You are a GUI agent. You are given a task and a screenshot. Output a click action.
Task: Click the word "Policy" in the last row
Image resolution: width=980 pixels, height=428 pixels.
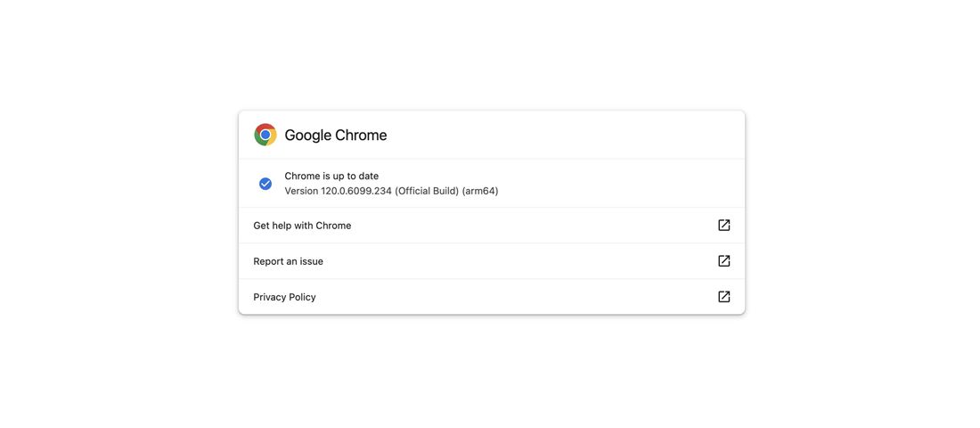click(302, 297)
